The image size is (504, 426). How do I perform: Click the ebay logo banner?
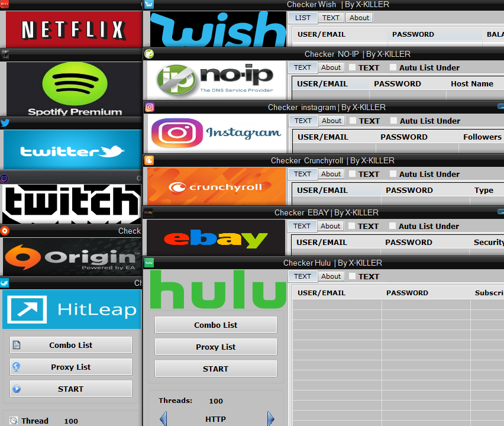(216, 238)
